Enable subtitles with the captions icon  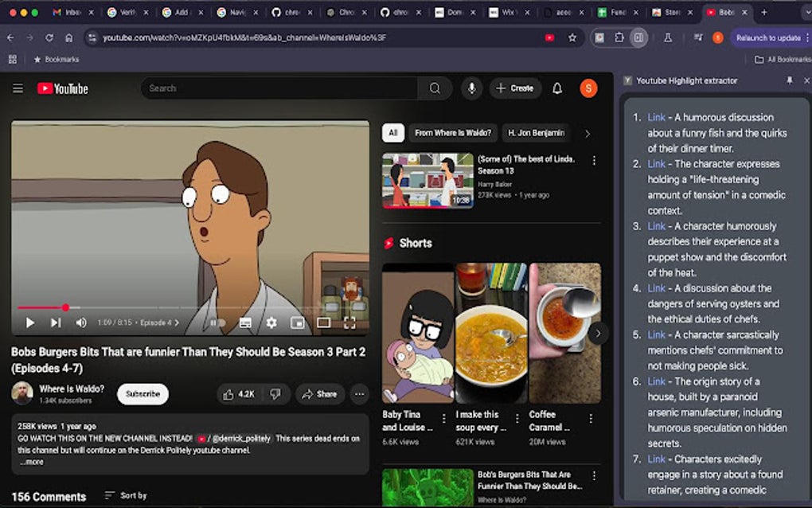[246, 322]
